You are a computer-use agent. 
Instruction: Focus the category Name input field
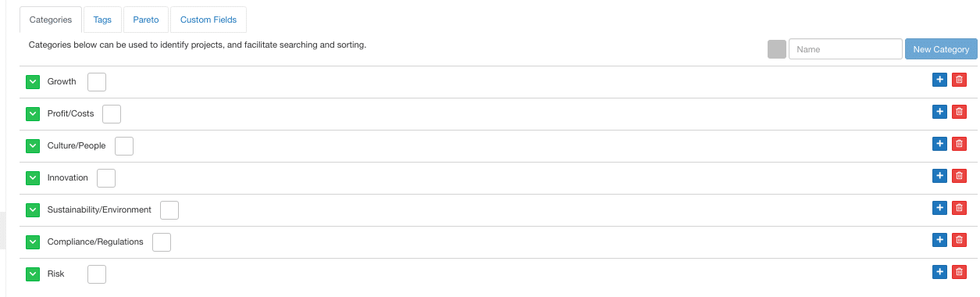pos(846,49)
